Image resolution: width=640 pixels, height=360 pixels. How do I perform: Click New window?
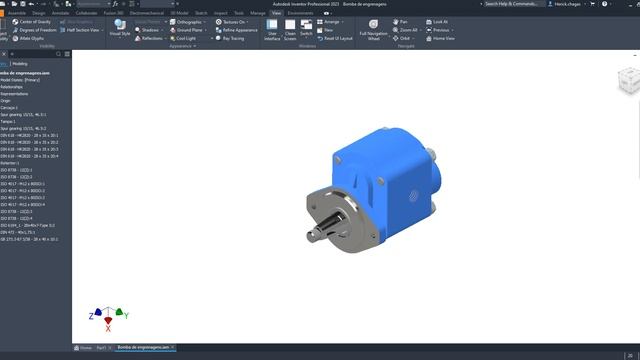click(x=325, y=30)
